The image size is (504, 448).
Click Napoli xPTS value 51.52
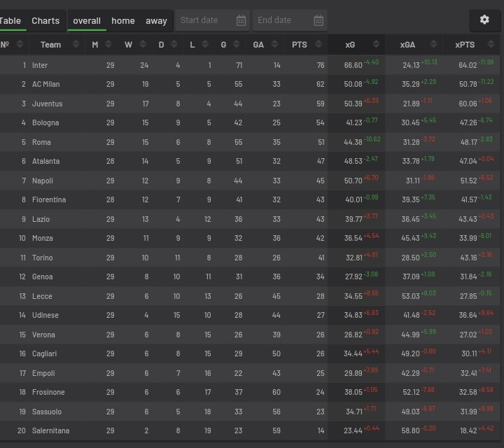(468, 181)
